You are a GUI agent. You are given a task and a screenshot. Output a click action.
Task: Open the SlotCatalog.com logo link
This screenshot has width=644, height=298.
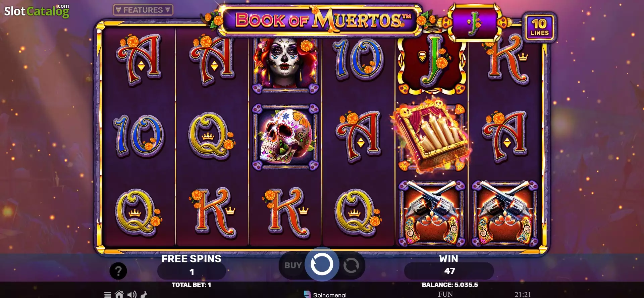37,11
